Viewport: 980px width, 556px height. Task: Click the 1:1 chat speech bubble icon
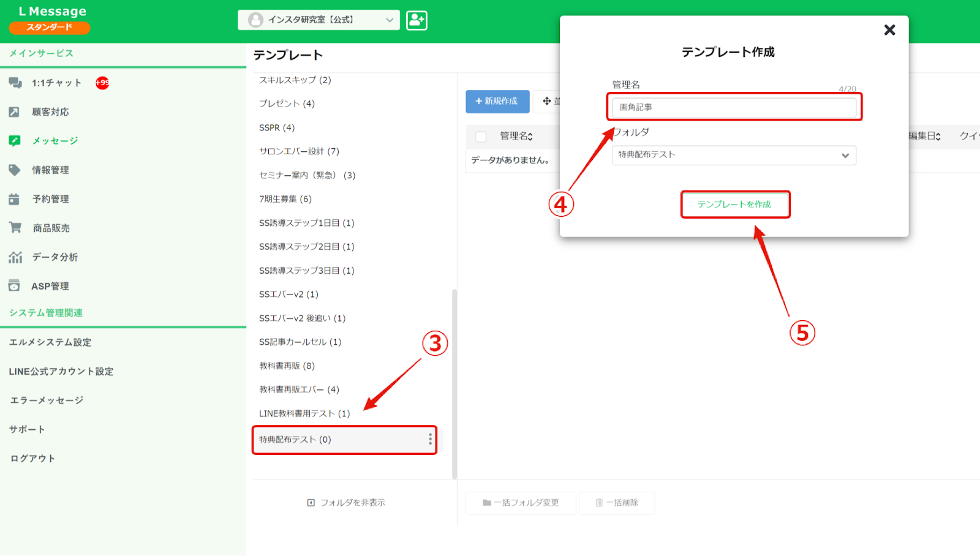(15, 83)
